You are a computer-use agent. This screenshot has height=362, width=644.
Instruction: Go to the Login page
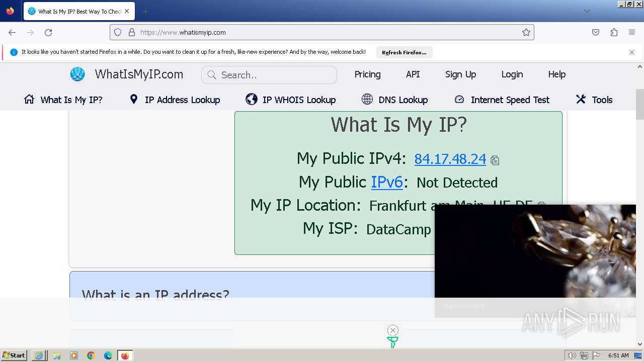click(x=512, y=74)
